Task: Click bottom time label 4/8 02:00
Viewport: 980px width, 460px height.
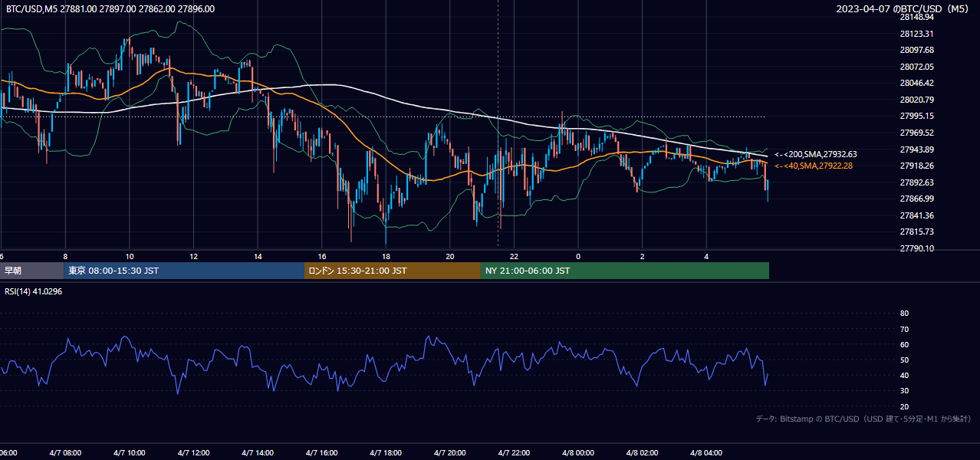Action: point(643,453)
